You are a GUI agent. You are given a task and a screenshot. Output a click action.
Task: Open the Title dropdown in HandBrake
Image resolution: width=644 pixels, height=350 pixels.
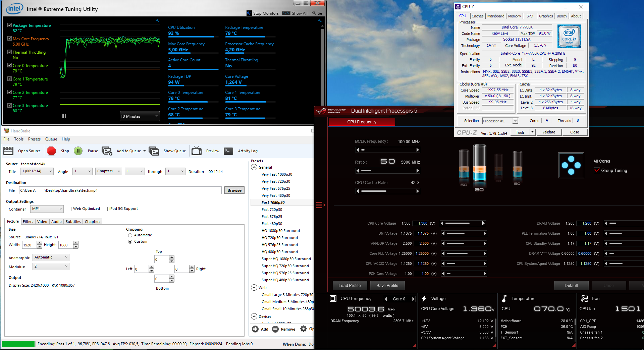[37, 171]
